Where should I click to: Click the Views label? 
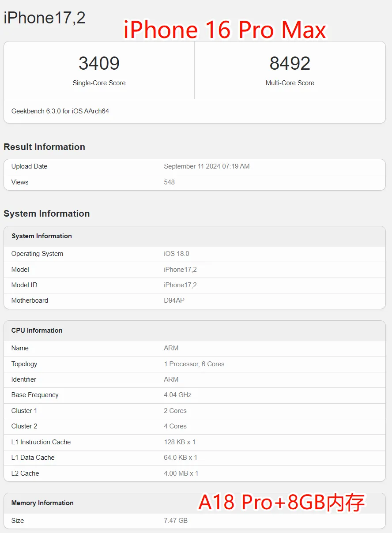[20, 182]
